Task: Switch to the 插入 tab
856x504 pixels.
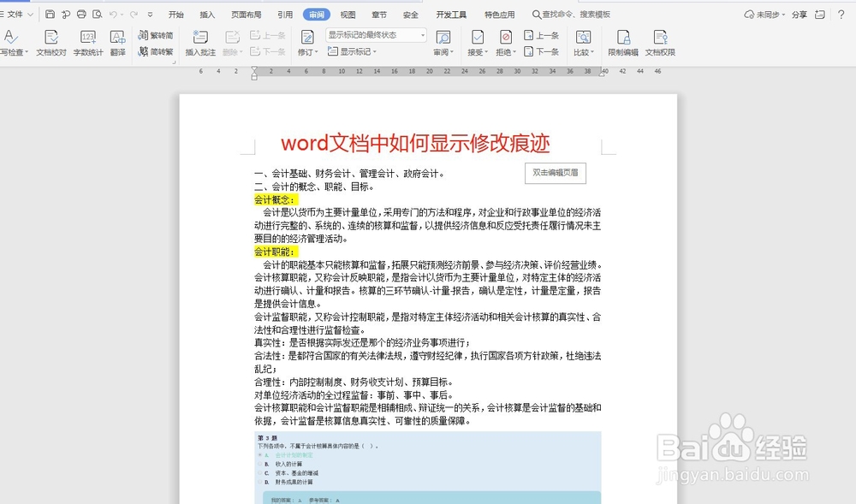Action: (207, 15)
